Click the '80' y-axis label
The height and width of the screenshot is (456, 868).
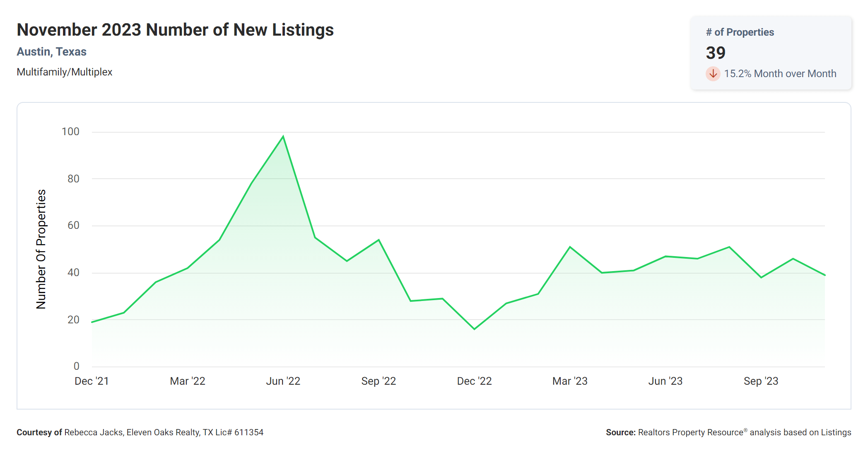[x=73, y=179]
